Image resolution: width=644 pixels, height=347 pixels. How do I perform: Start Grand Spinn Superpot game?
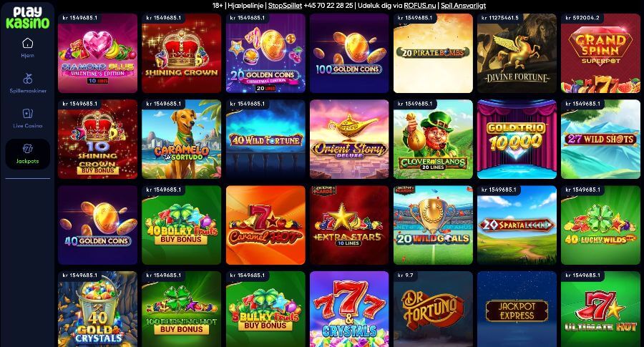(x=600, y=54)
